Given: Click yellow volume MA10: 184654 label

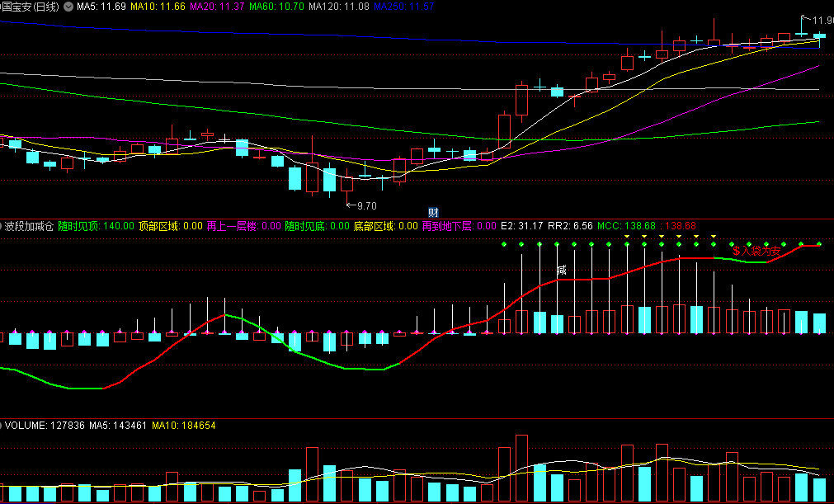Looking at the screenshot, I should click(183, 426).
